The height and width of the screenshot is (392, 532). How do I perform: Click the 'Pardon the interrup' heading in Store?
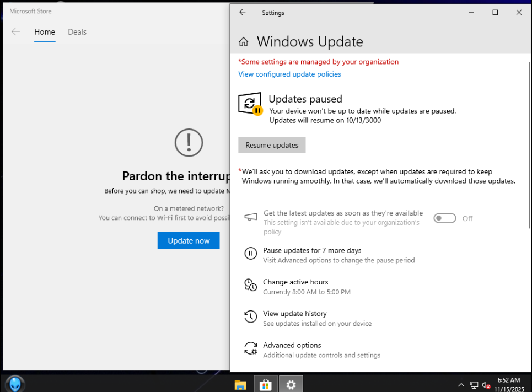coord(176,176)
